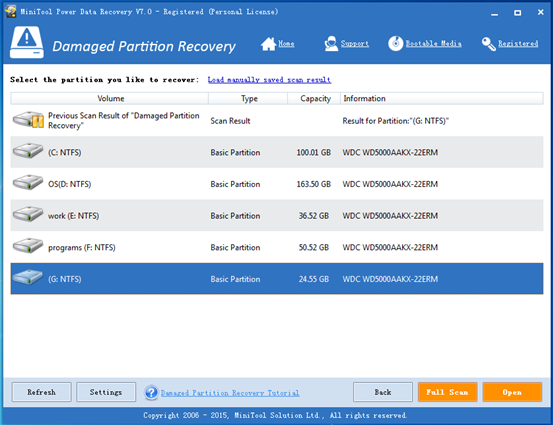This screenshot has height=425, width=553.
Task: Open Load manually saved scan result link
Action: (x=269, y=80)
